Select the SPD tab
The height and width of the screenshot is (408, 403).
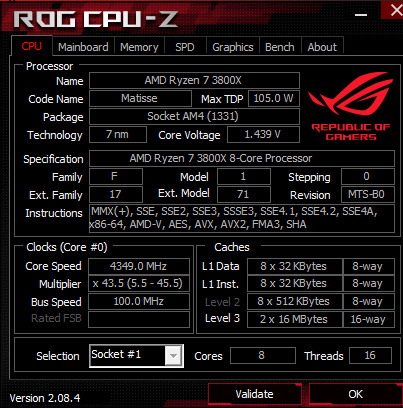tap(185, 47)
